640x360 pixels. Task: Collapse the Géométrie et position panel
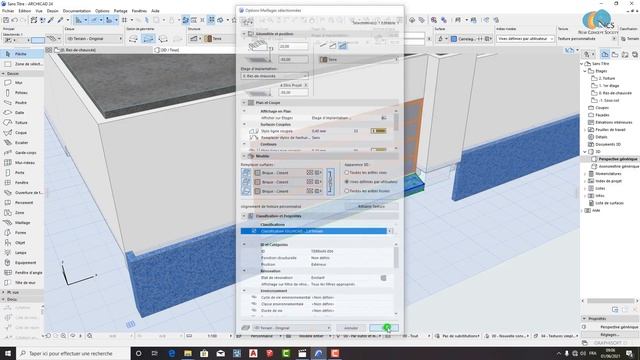244,33
